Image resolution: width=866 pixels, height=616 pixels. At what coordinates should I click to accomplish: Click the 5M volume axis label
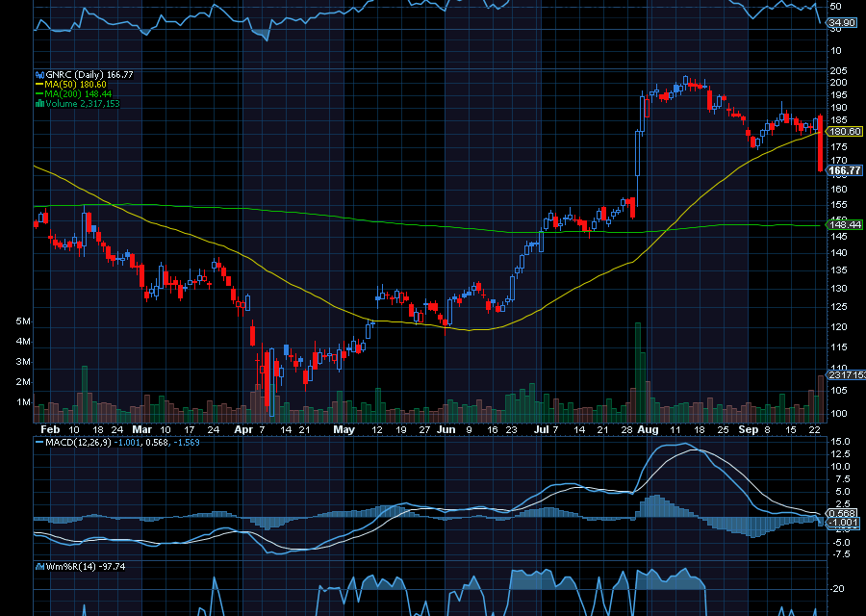point(23,321)
